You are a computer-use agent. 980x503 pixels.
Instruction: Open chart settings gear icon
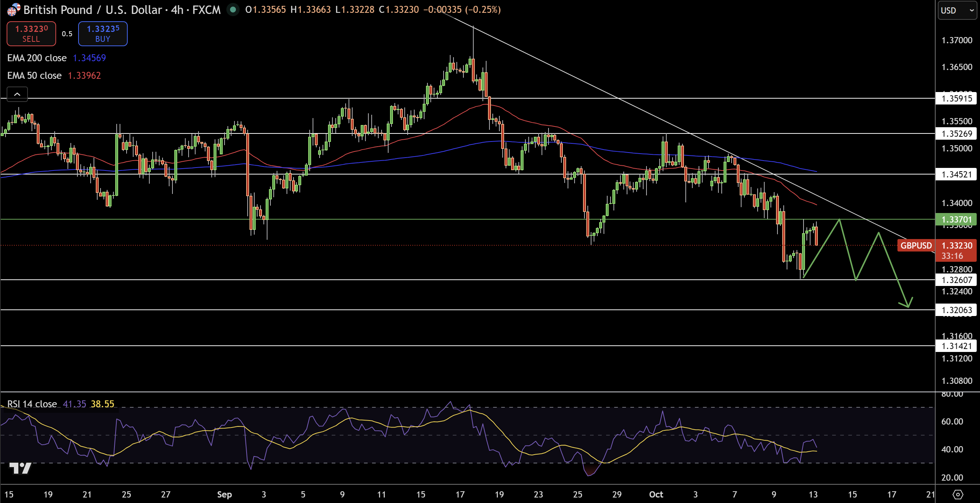[x=958, y=494]
